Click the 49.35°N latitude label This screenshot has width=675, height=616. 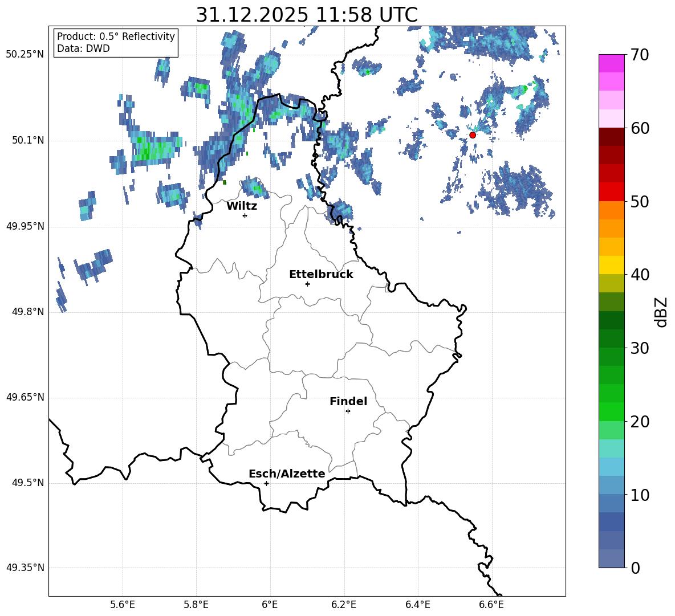coord(25,568)
